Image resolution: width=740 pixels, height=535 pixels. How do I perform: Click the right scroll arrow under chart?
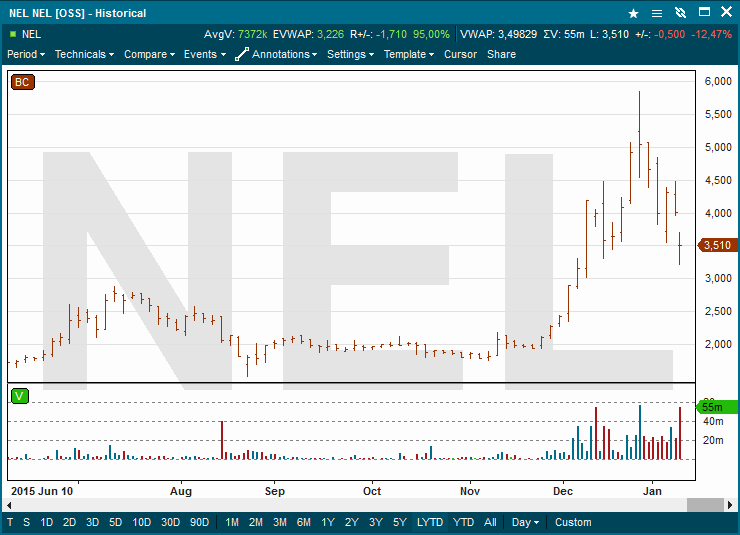[730, 505]
